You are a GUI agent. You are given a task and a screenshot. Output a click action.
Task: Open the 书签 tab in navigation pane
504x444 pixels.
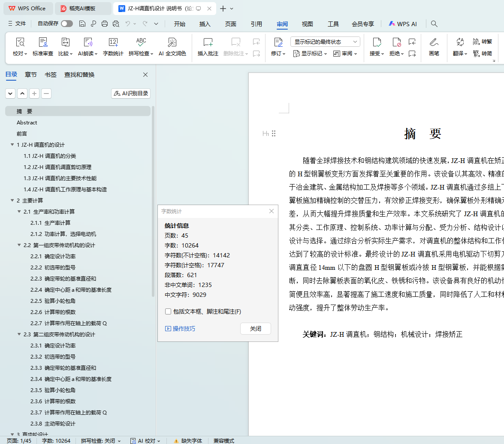tap(51, 75)
